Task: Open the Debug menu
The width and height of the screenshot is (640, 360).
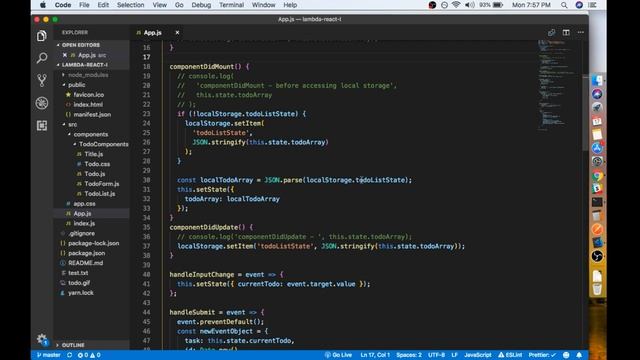Action: coord(201,5)
